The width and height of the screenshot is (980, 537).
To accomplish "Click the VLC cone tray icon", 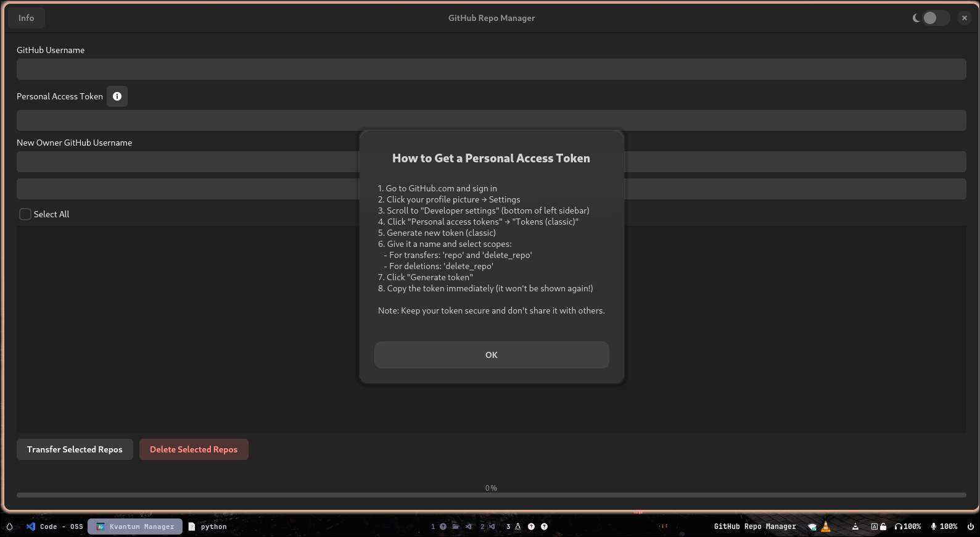I will 826,527.
